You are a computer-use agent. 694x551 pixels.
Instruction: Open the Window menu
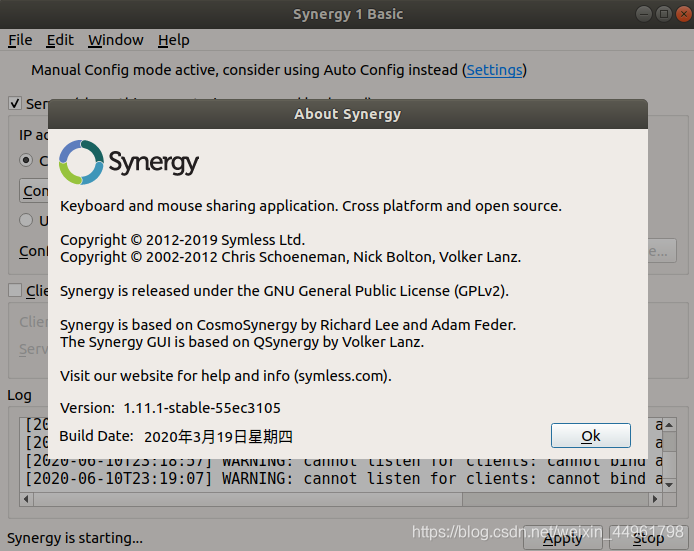pyautogui.click(x=116, y=40)
